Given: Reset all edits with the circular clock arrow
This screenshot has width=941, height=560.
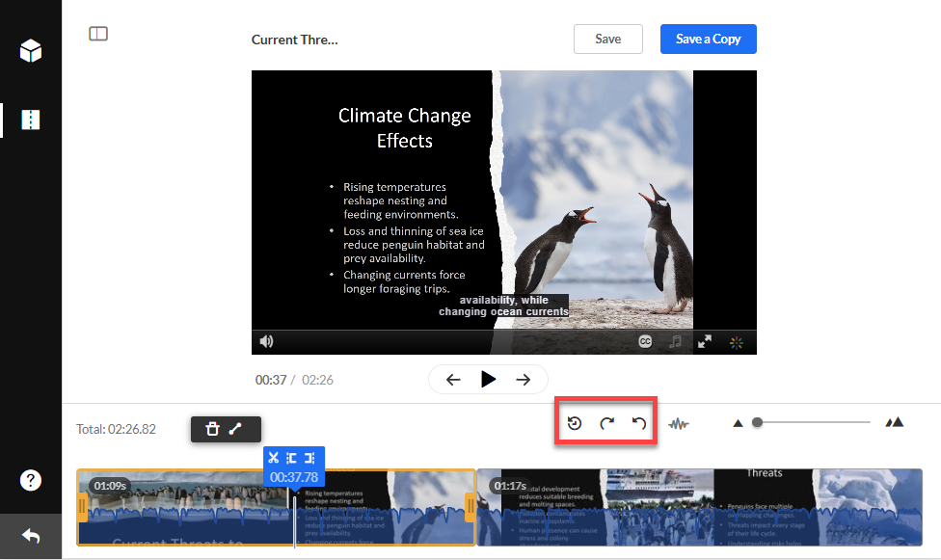Looking at the screenshot, I should (x=575, y=423).
